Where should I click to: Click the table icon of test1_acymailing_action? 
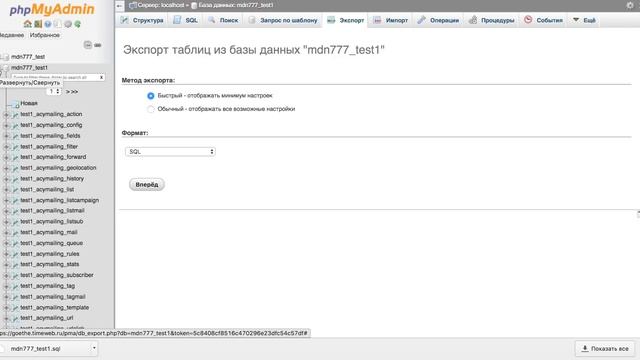coord(15,115)
